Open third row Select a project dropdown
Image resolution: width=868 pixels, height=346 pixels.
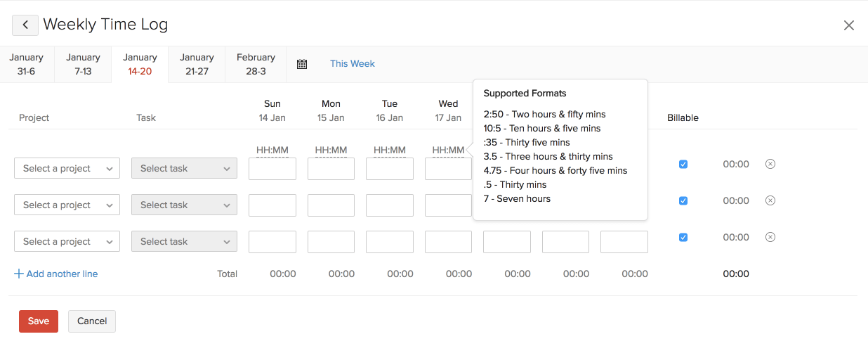[67, 242]
